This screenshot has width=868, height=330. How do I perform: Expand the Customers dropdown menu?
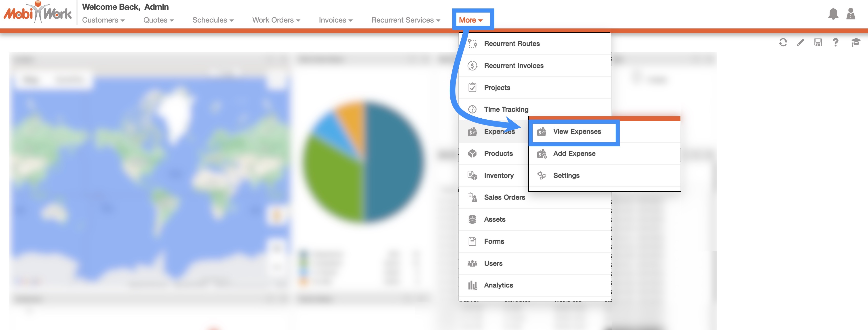(x=103, y=20)
